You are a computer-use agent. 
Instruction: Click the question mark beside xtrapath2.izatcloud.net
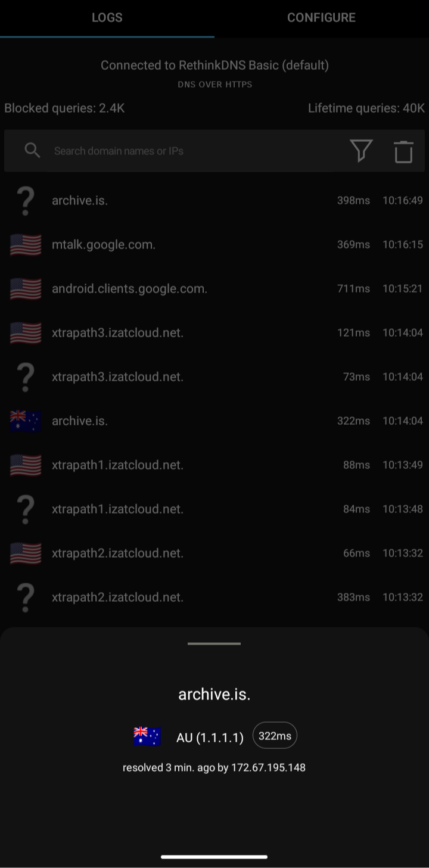pyautogui.click(x=25, y=597)
